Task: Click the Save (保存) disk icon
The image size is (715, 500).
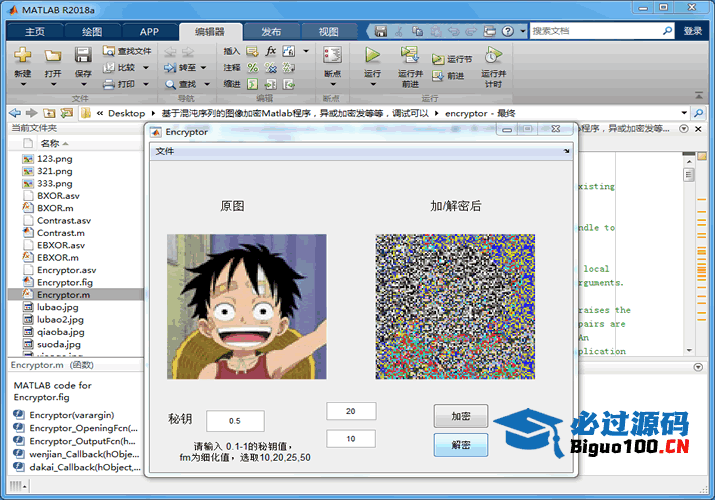Action: pyautogui.click(x=83, y=55)
